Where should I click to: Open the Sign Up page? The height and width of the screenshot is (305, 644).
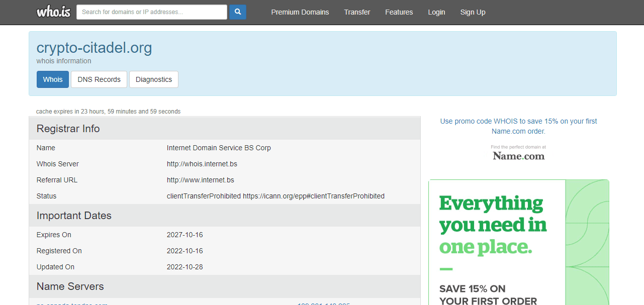[473, 12]
